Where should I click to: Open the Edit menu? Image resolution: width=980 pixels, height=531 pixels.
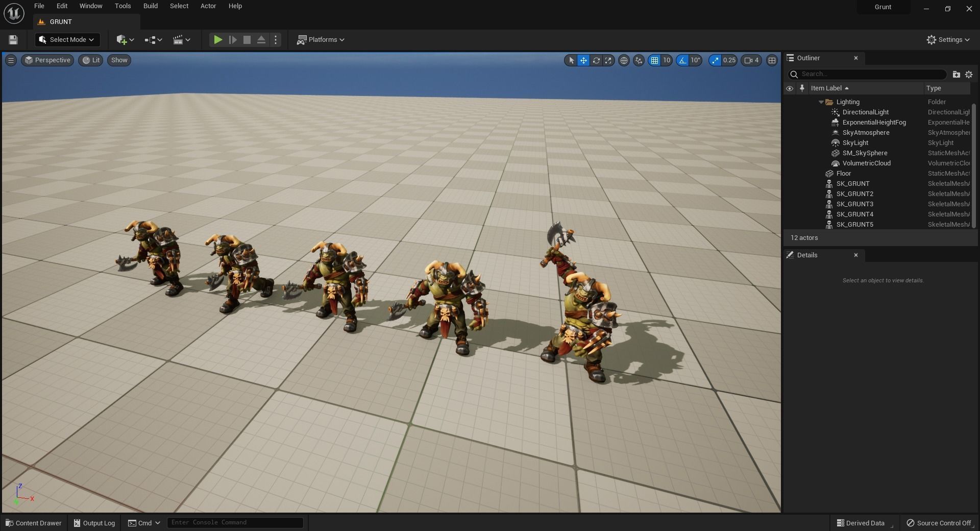point(62,6)
